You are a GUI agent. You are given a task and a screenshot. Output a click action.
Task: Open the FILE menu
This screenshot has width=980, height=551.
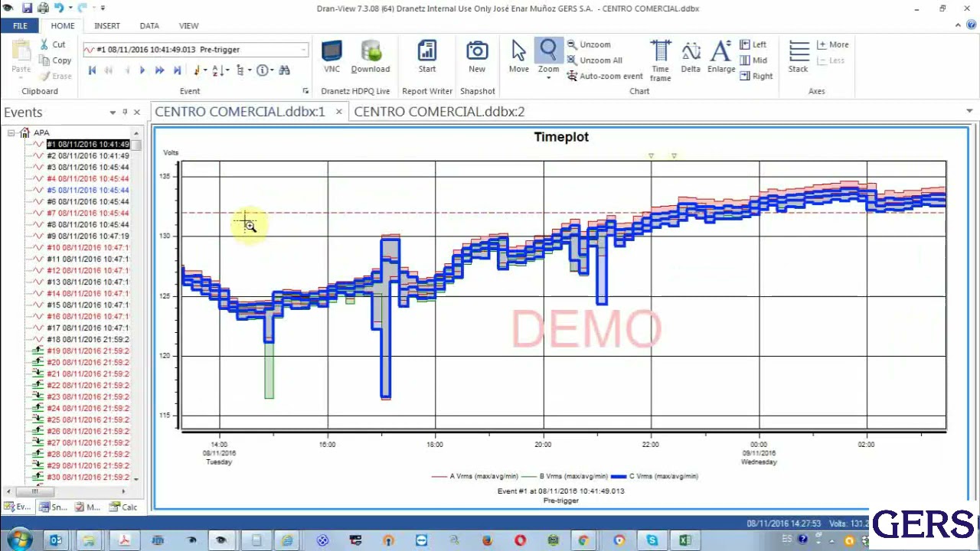coord(20,26)
